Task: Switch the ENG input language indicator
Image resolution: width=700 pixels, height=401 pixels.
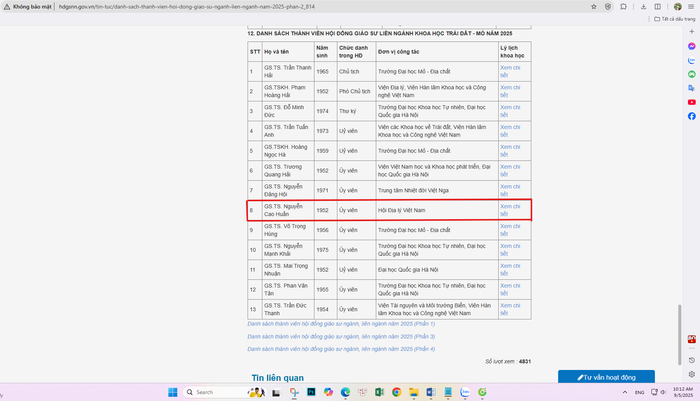Action: (x=640, y=392)
